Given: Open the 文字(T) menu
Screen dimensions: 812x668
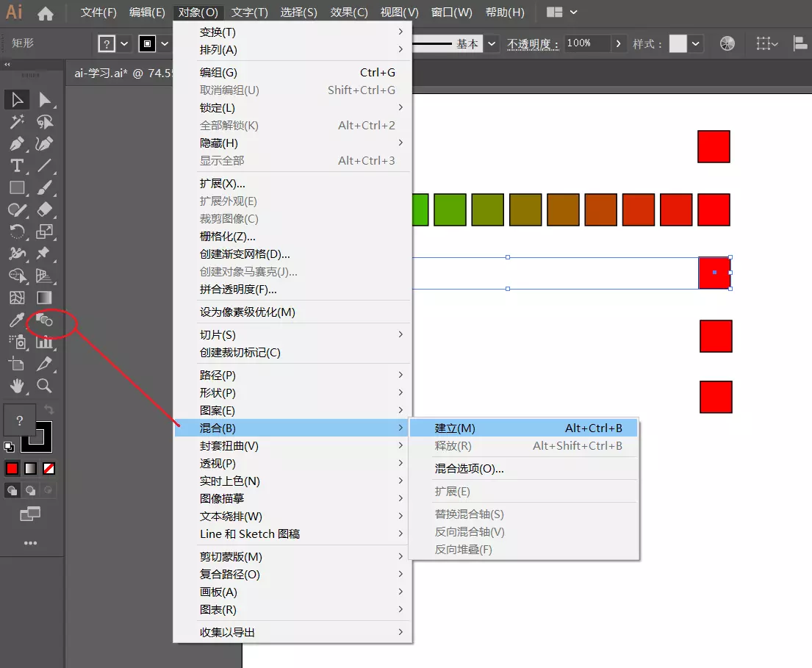Looking at the screenshot, I should (x=250, y=12).
